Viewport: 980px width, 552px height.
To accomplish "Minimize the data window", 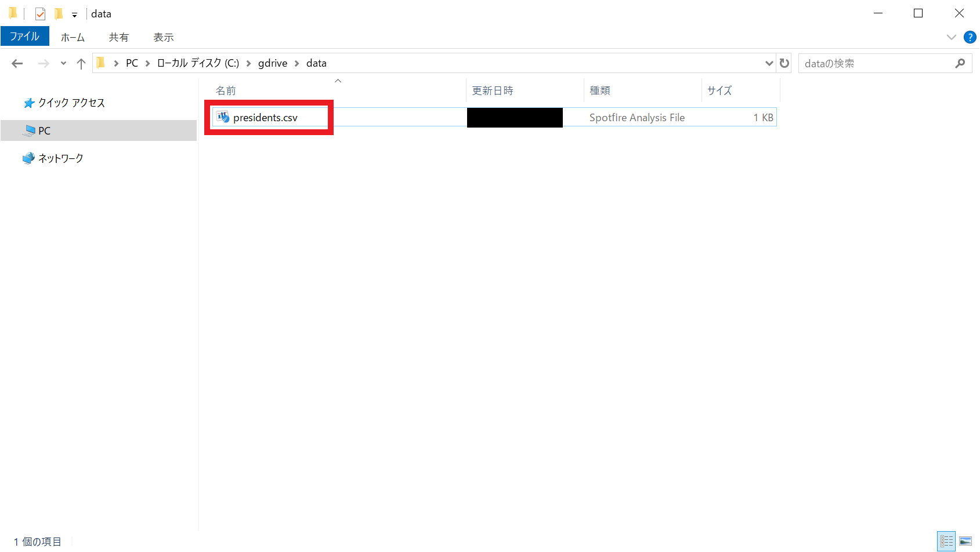I will click(878, 13).
